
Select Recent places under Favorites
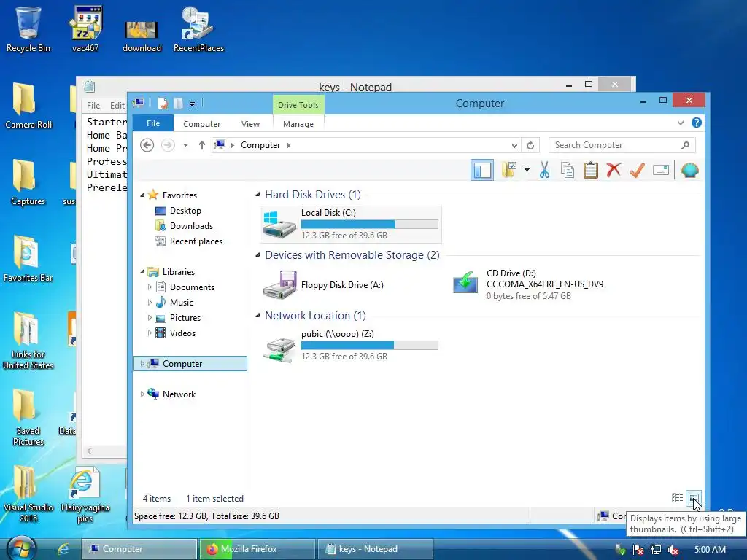tap(196, 241)
